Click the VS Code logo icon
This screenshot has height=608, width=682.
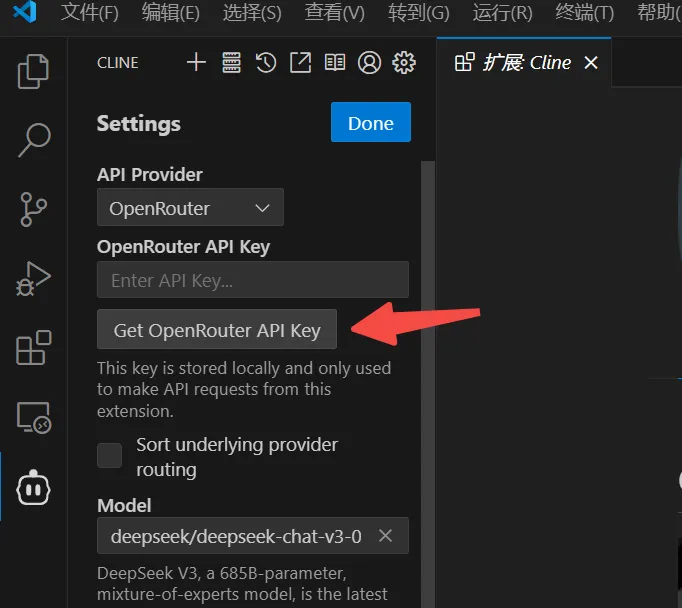[25, 12]
